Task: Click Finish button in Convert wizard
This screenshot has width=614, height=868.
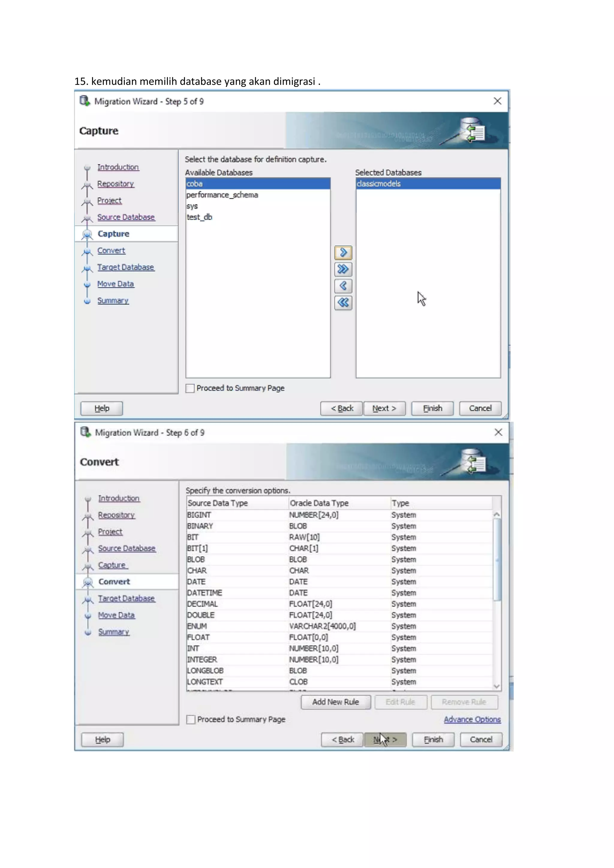Action: (x=433, y=739)
